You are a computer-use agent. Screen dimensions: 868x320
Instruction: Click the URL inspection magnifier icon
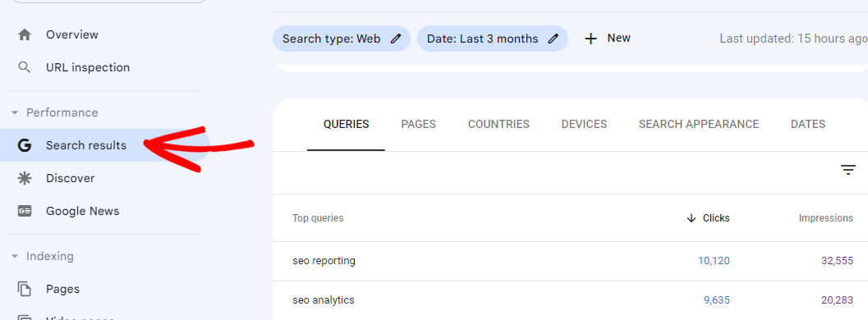(25, 67)
